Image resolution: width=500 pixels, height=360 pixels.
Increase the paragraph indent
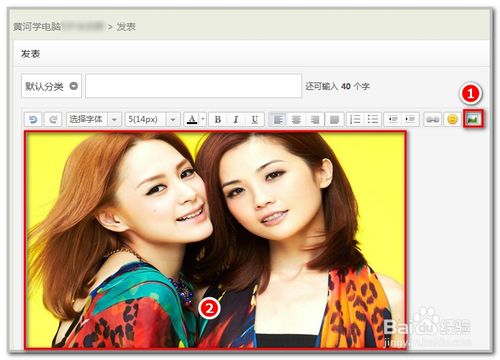(x=410, y=119)
